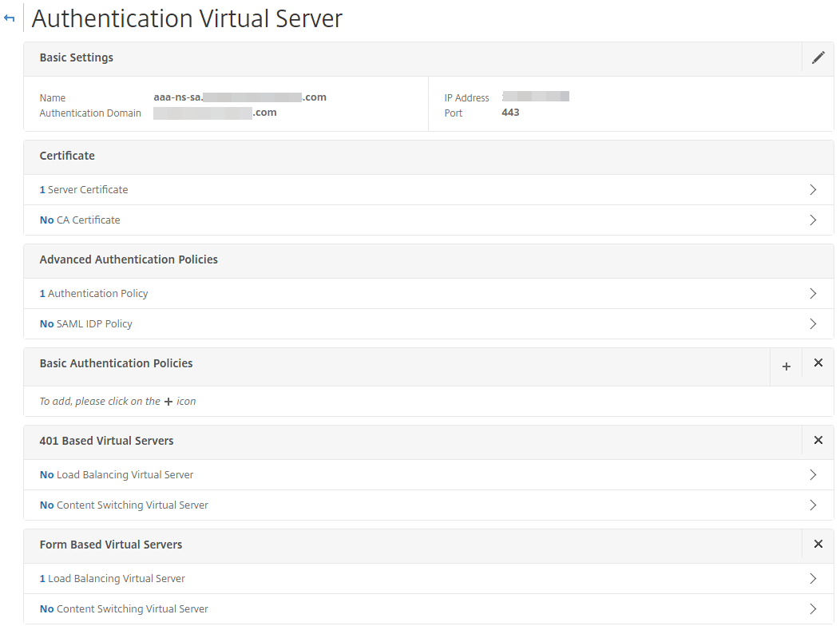
Task: Expand the Server Certificate row chevron
Action: tap(813, 190)
